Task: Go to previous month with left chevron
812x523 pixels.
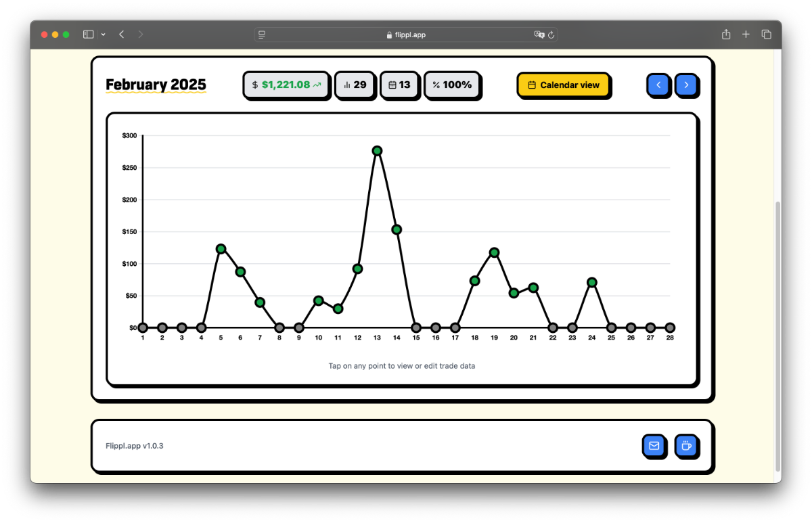Action: click(x=658, y=85)
